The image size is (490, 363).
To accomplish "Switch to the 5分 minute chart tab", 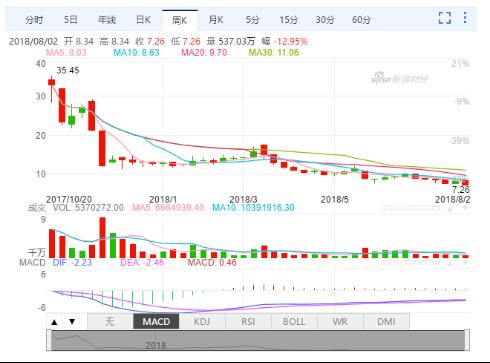I will point(252,20).
